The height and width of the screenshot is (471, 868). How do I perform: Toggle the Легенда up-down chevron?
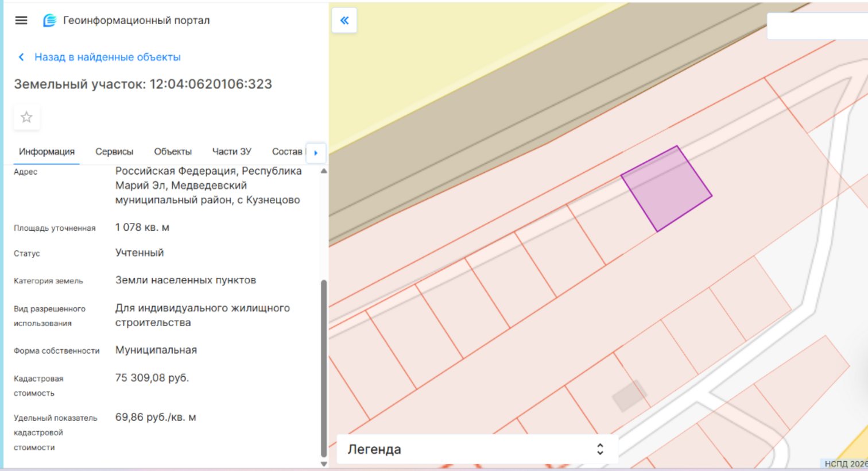[x=600, y=449]
